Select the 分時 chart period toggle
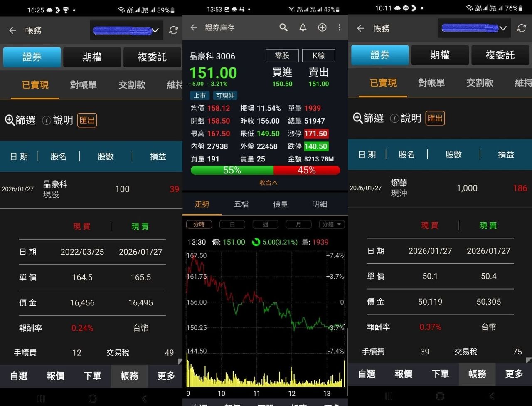Viewport: 532px width, 406px height. [x=199, y=224]
